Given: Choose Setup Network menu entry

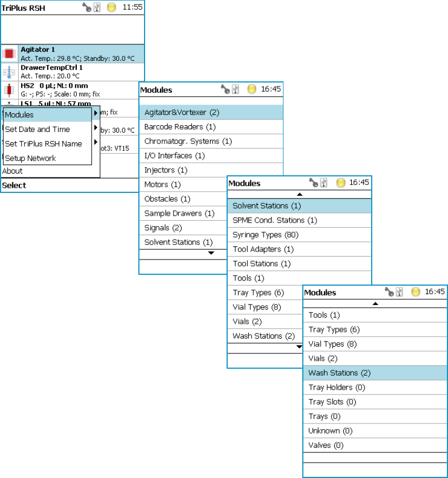Looking at the screenshot, I should click(48, 158).
